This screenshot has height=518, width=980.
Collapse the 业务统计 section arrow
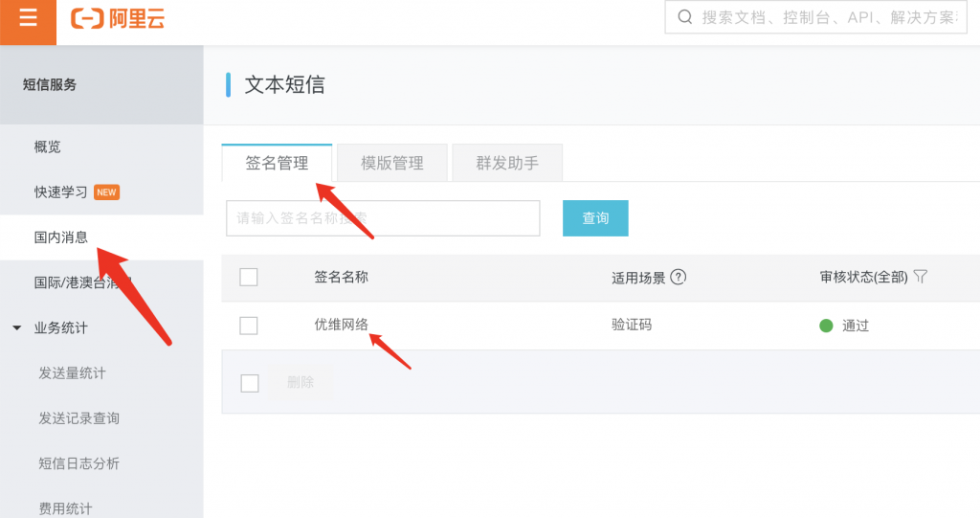[x=17, y=327]
